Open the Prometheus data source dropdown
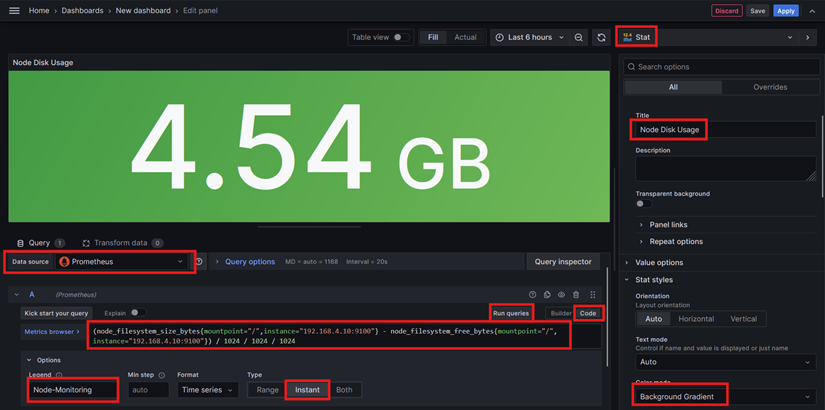 tap(122, 262)
